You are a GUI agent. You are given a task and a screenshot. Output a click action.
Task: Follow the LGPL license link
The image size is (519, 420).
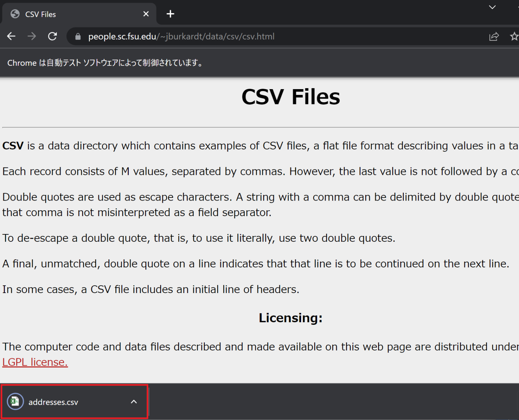(x=35, y=362)
